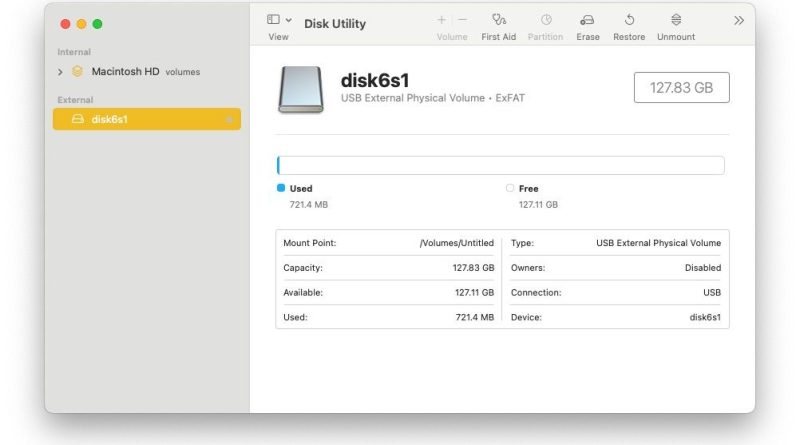
Task: Click the blue Used color swatch
Action: point(281,188)
